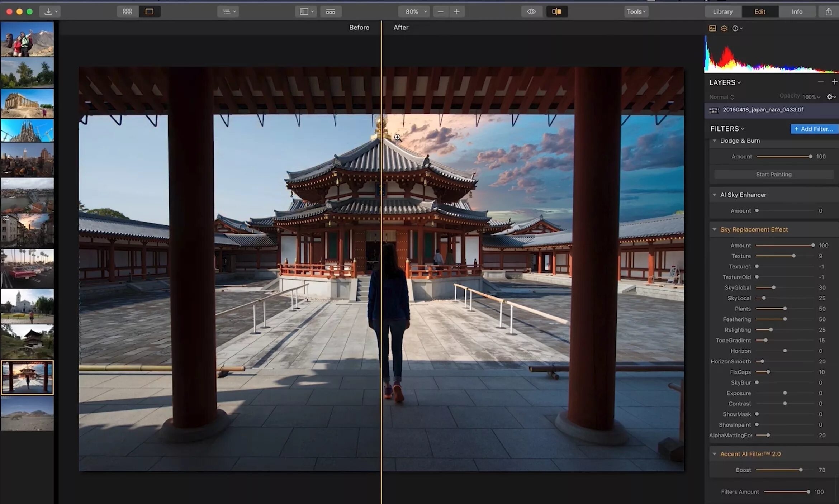Viewport: 839px width, 504px height.
Task: Select the grid view icon in toolbar
Action: pos(127,11)
